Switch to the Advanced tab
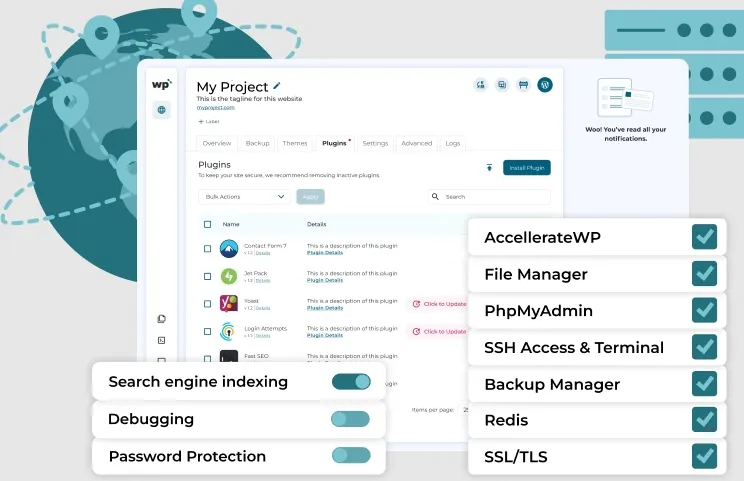The height and width of the screenshot is (481, 744). [x=417, y=143]
